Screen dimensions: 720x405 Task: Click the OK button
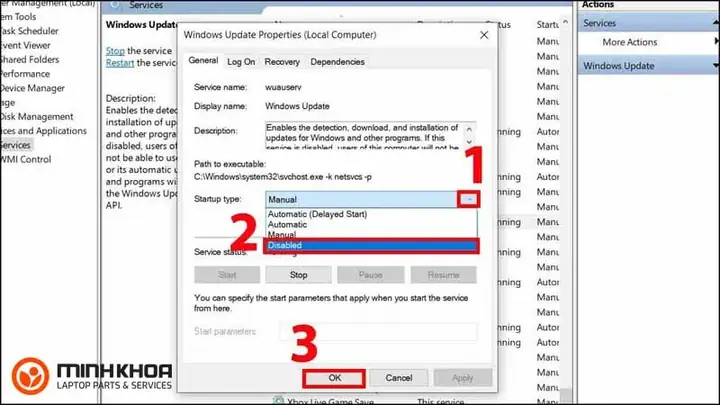[x=334, y=378]
